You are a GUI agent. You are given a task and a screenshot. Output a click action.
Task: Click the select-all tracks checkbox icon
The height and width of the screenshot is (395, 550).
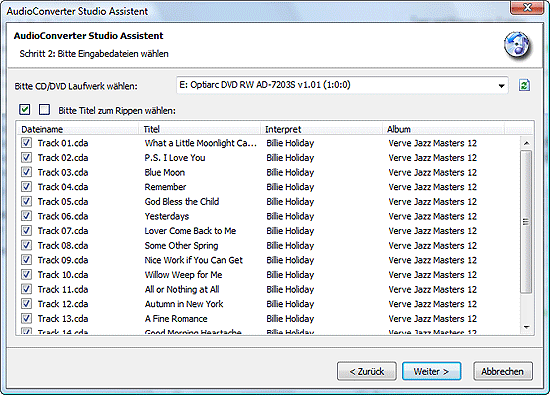pyautogui.click(x=25, y=110)
